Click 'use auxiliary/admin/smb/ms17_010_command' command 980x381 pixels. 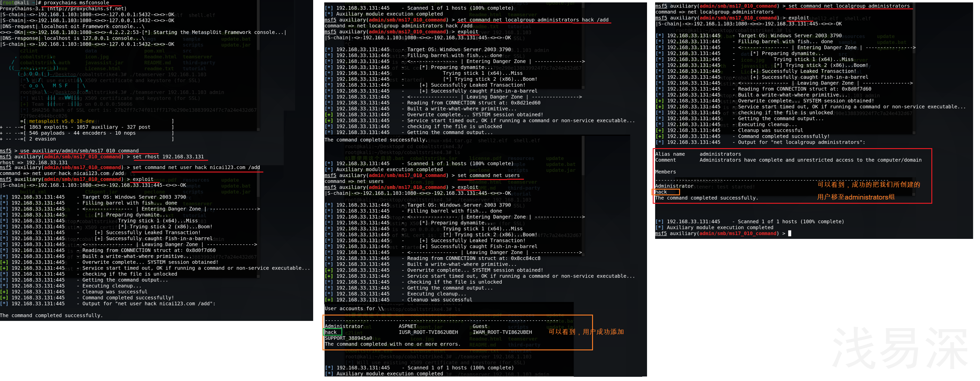click(80, 151)
